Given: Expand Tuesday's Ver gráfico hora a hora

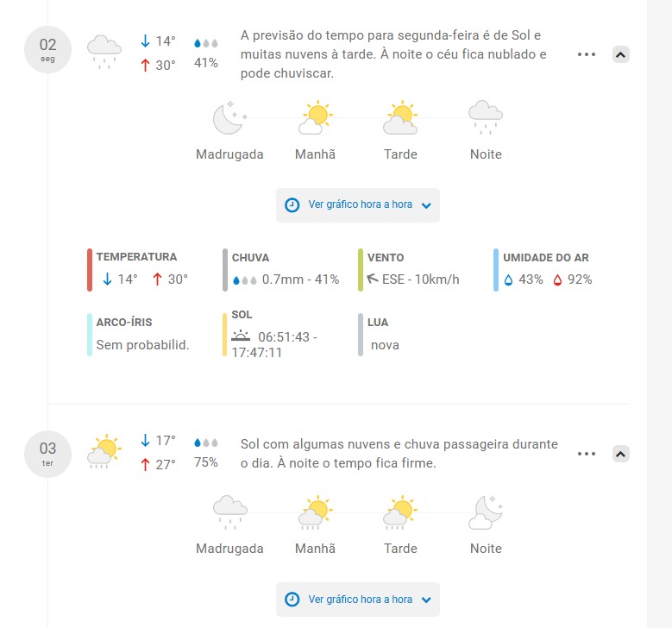Looking at the screenshot, I should 358,600.
